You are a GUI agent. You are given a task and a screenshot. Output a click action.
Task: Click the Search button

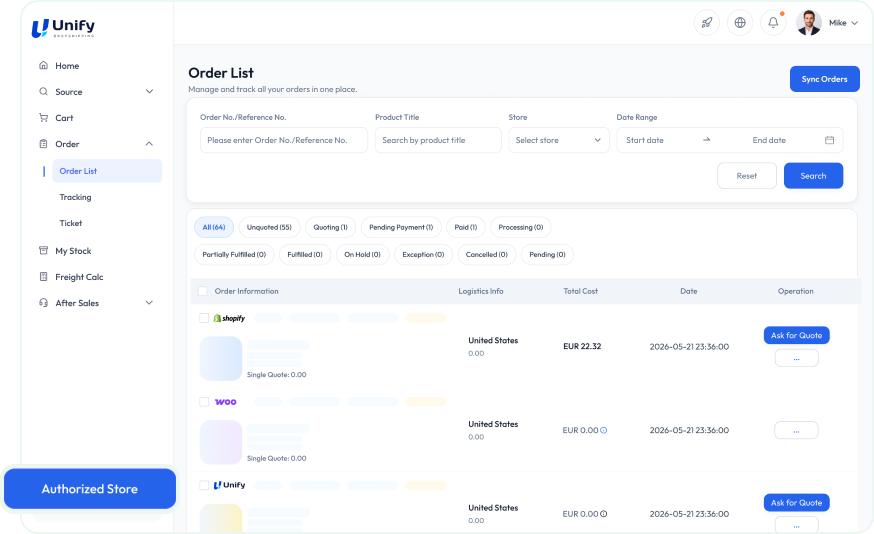click(x=813, y=176)
